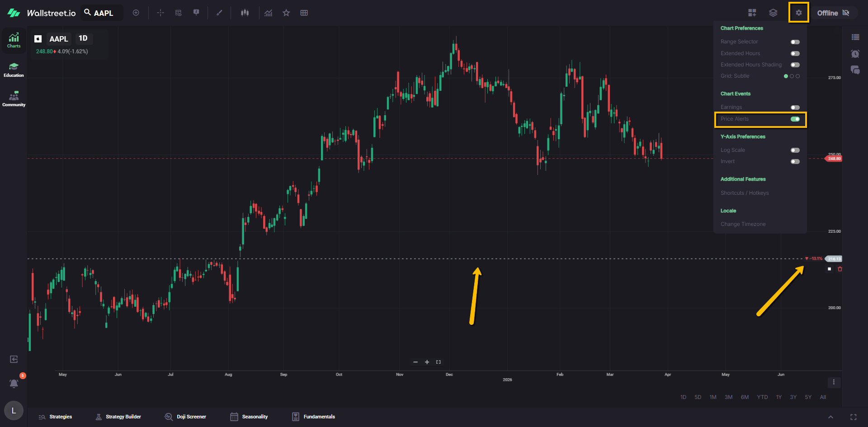Select the YTD time range button
The image size is (868, 427).
(x=762, y=397)
